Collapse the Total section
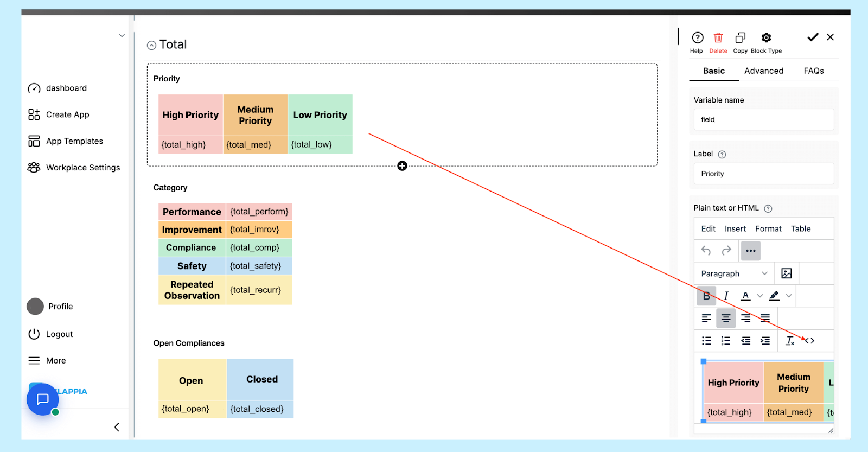 151,46
